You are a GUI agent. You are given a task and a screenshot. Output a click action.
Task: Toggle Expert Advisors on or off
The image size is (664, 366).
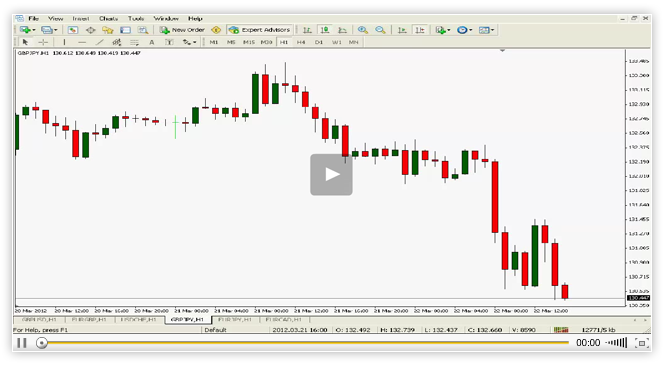[x=260, y=30]
